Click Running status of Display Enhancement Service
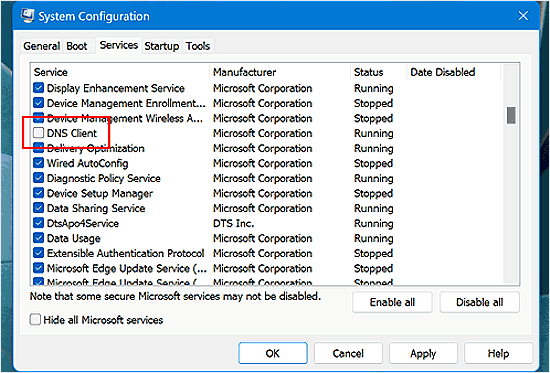Screen dimensions: 550x373 [x=374, y=88]
